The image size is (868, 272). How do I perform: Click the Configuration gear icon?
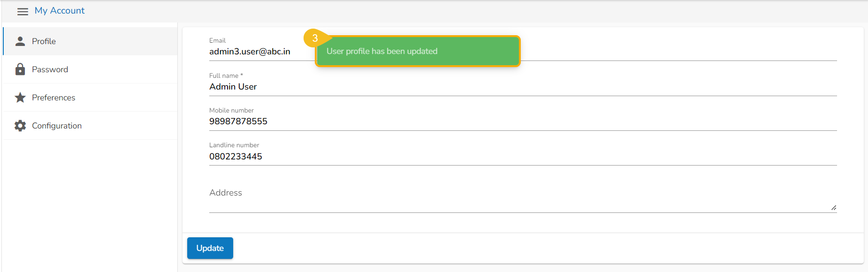[20, 126]
